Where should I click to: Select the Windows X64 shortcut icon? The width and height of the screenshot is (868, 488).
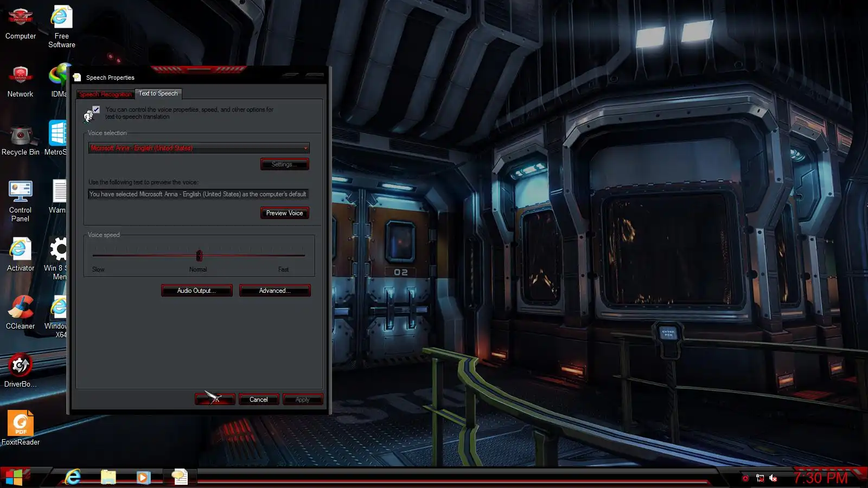tap(56, 317)
